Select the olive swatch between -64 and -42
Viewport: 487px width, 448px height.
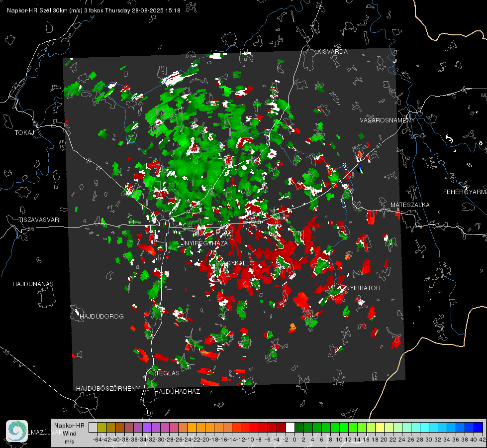pos(102,427)
